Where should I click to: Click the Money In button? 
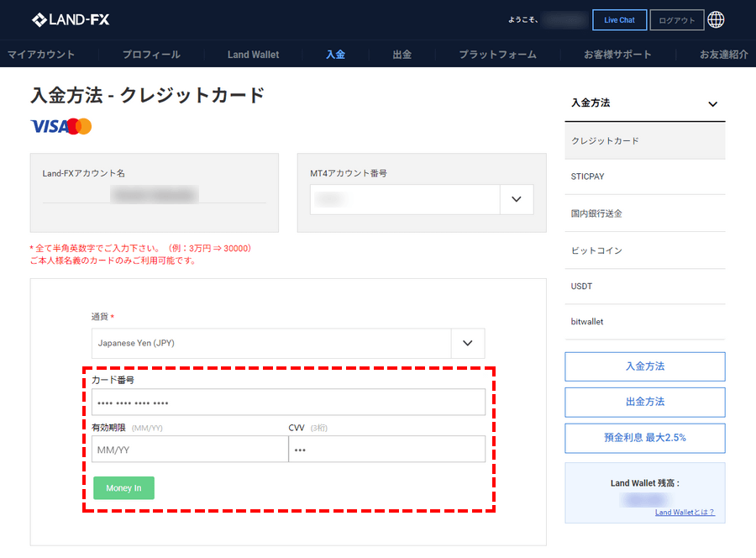(124, 487)
